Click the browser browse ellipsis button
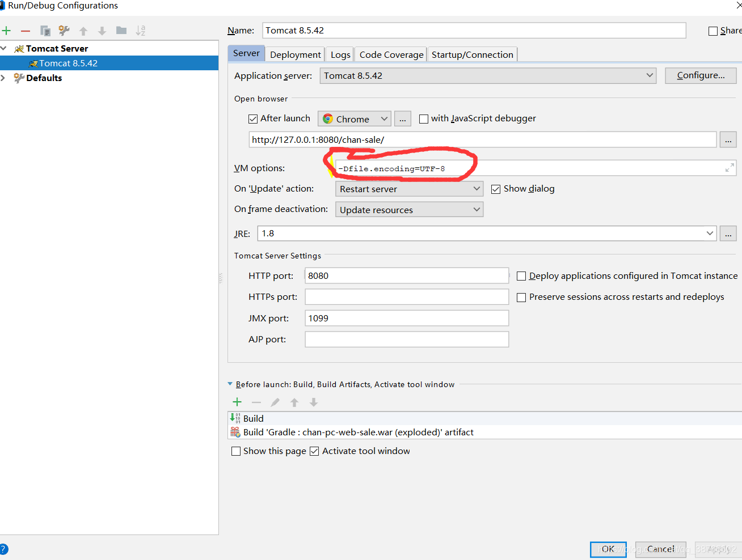The height and width of the screenshot is (560, 742). (403, 119)
